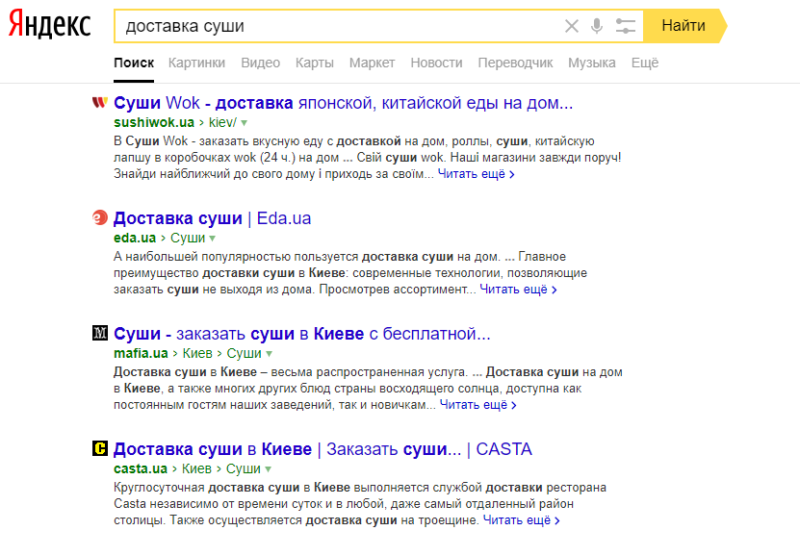This screenshot has height=556, width=800.
Task: Open advanced search settings sliders icon
Action: 625,26
